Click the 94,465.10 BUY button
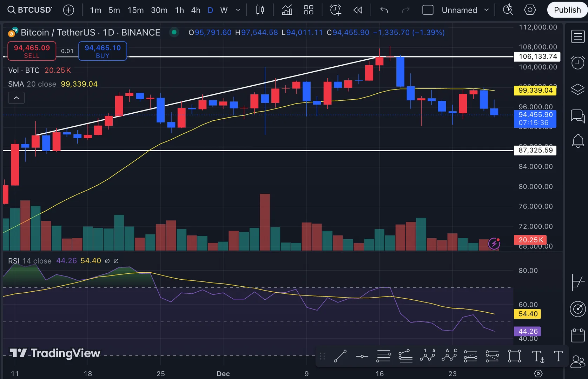 click(x=103, y=51)
